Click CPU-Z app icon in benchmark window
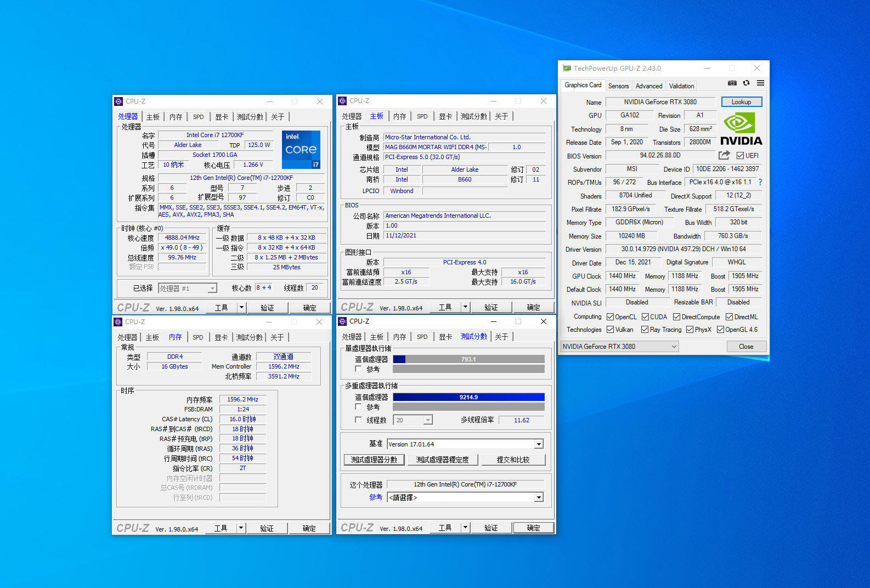The height and width of the screenshot is (588, 870). tap(342, 321)
